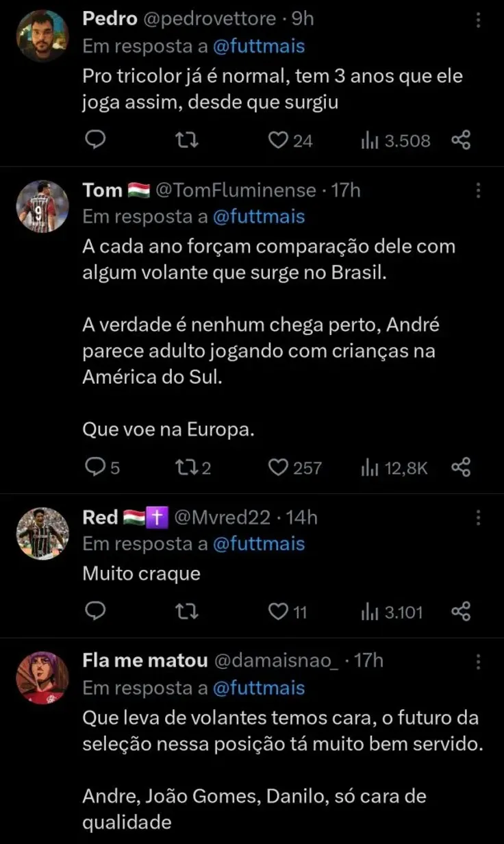This screenshot has width=504, height=844.
Task: Open more options on Fla me matou's tweet
Action: 478,661
